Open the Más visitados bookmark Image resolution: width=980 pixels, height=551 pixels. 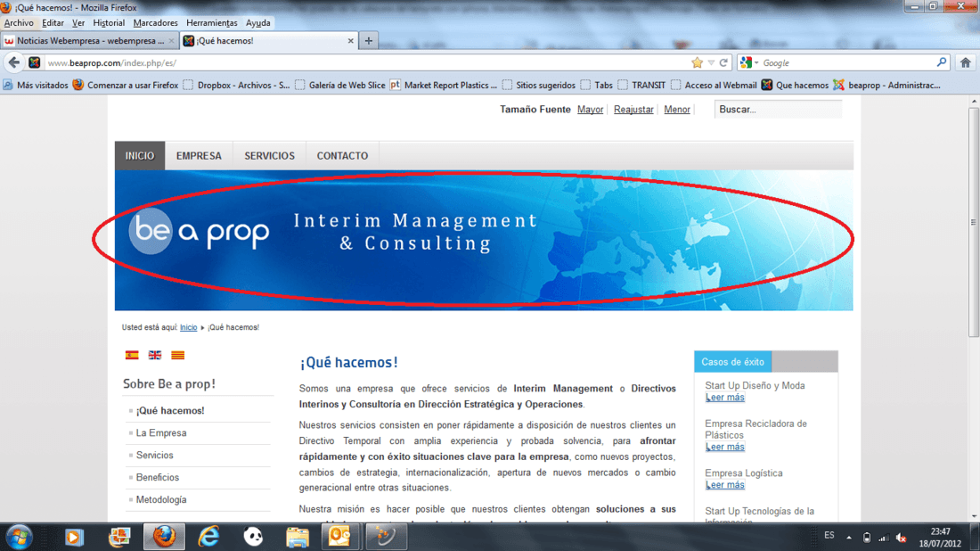pos(36,85)
